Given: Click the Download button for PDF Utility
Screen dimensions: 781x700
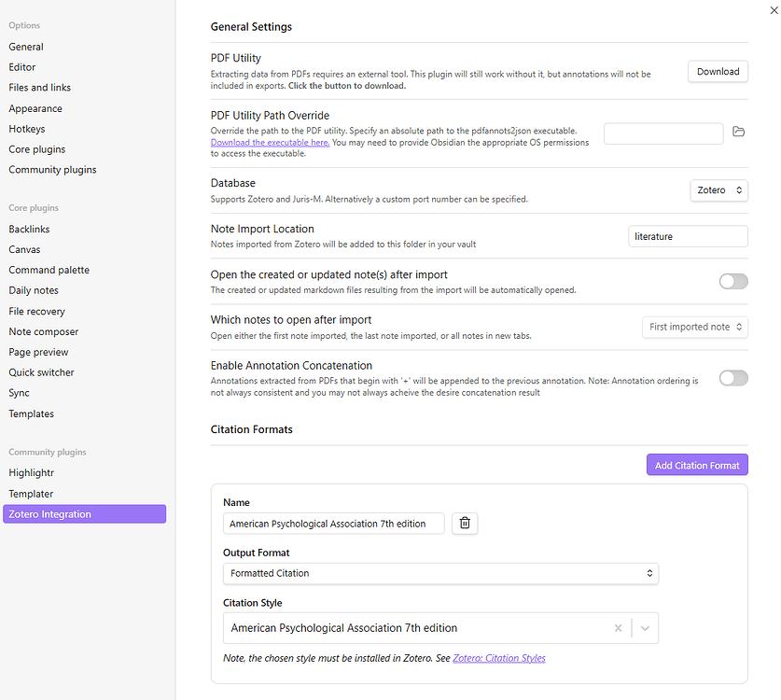Looking at the screenshot, I should point(718,72).
